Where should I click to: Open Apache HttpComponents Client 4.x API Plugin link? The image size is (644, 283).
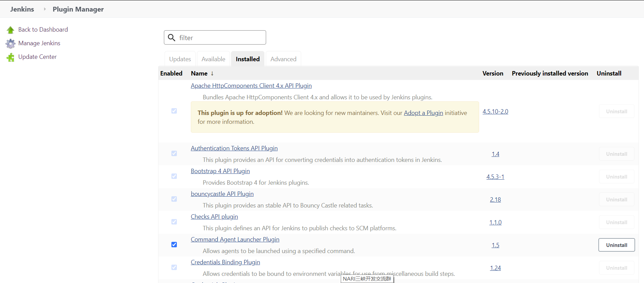point(251,86)
